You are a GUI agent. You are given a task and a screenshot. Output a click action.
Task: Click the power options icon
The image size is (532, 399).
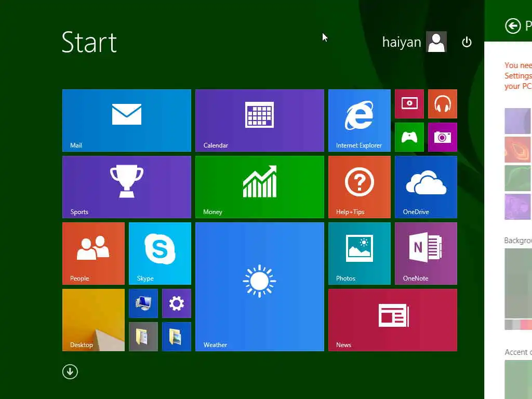tap(467, 42)
